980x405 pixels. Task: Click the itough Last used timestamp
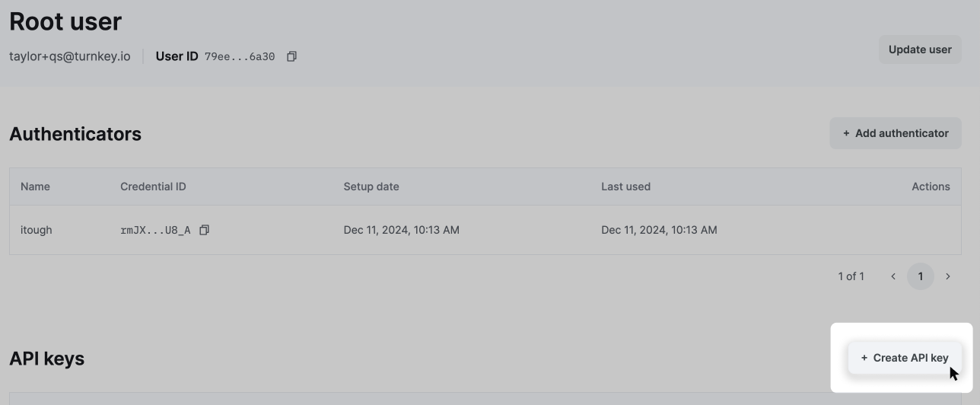click(x=659, y=230)
